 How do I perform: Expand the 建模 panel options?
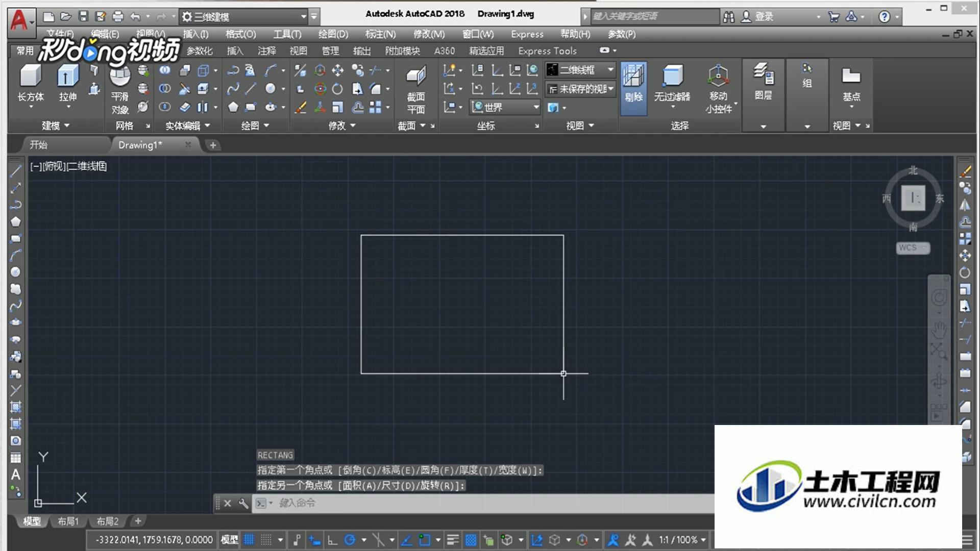55,126
